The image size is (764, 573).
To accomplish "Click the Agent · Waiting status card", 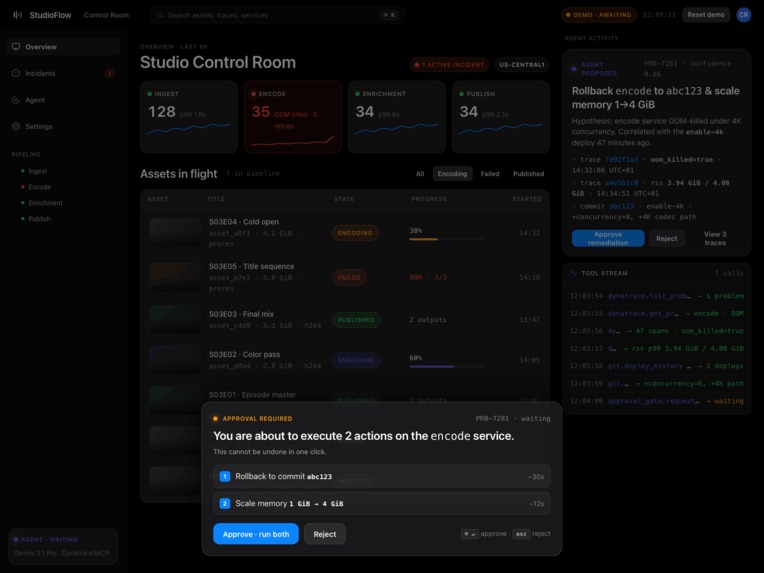I will 63,546.
